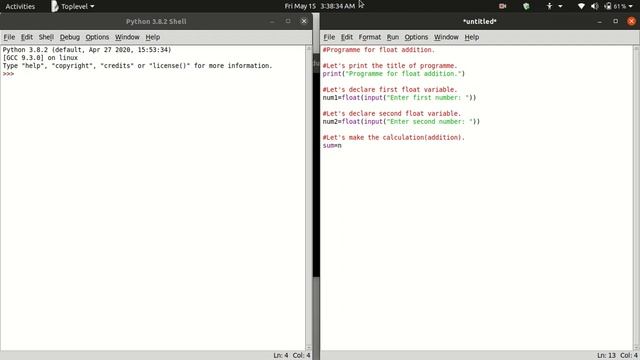The width and height of the screenshot is (640, 360).
Task: Open Options menu in untitled editor window
Action: 416,37
